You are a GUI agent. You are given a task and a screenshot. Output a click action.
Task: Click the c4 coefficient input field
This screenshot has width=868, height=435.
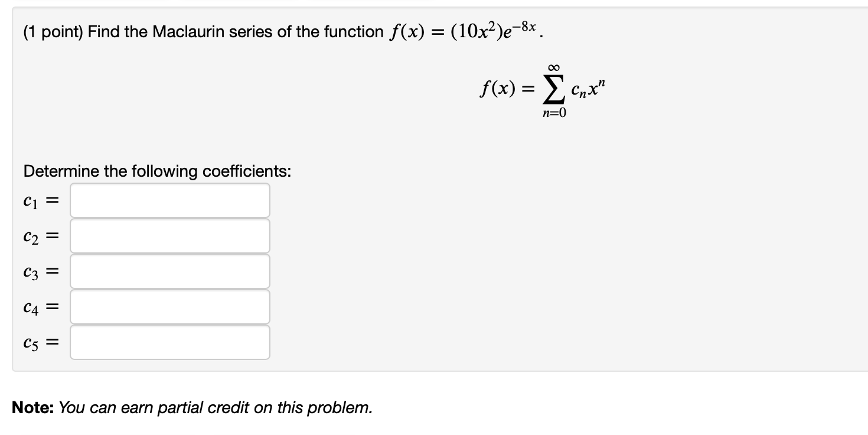(x=169, y=306)
